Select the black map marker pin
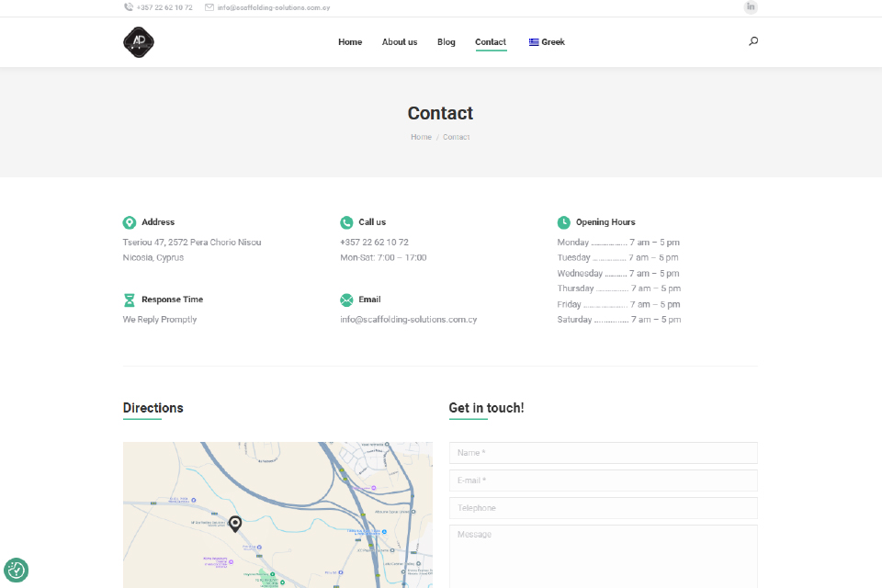This screenshot has height=588, width=882. (x=235, y=524)
